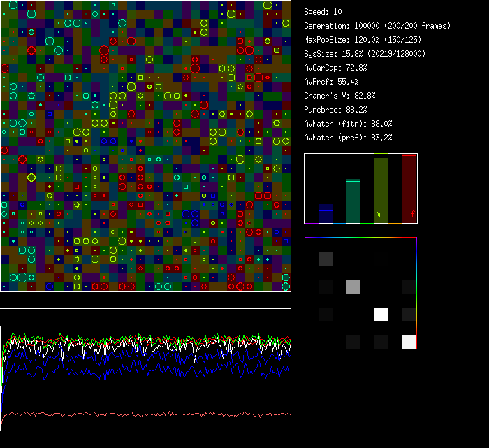
Task: Click the flat red line in the time graph
Action: (x=140, y=414)
